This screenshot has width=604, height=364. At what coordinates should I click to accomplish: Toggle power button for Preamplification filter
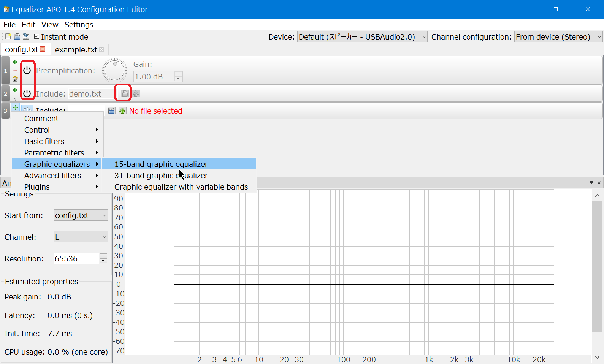pos(27,71)
